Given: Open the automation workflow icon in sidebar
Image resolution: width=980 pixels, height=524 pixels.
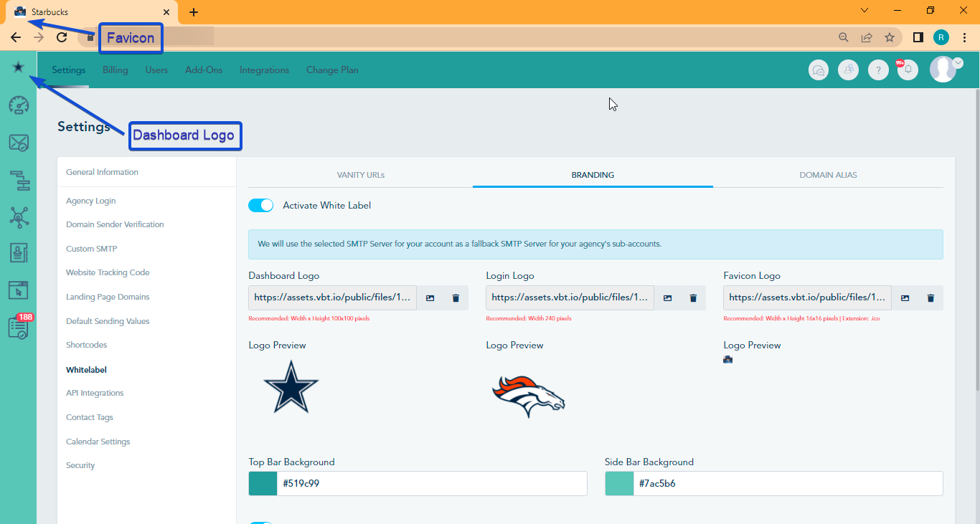Looking at the screenshot, I should coord(19,179).
